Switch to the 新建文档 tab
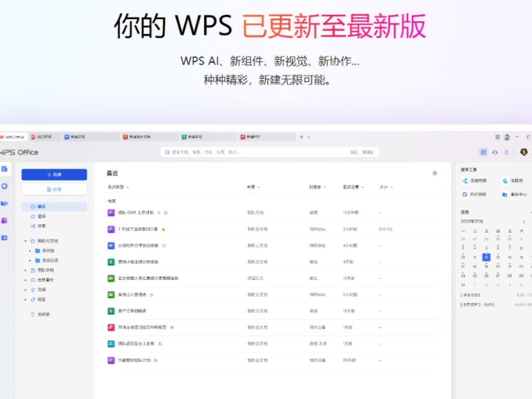This screenshot has width=532, height=399. click(x=91, y=137)
